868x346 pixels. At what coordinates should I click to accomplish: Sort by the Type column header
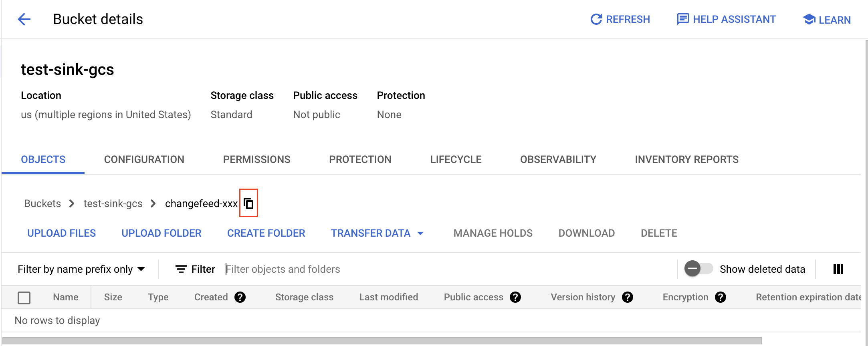(158, 297)
